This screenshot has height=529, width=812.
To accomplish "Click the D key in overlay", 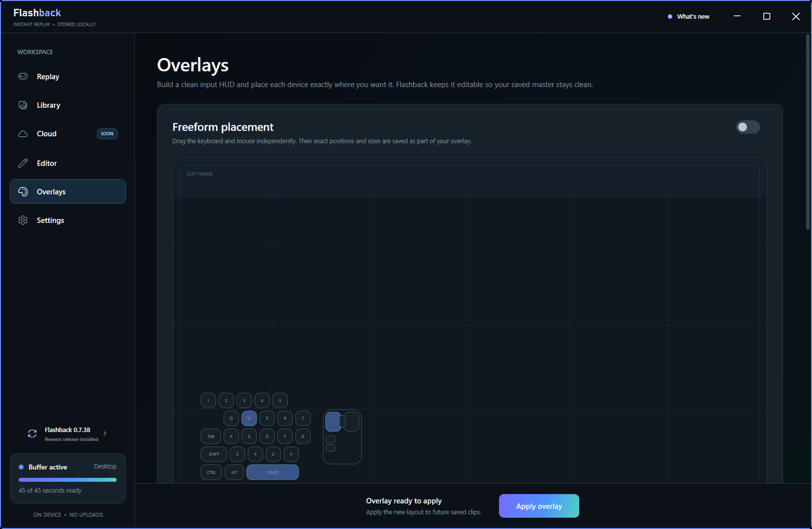I will click(267, 436).
